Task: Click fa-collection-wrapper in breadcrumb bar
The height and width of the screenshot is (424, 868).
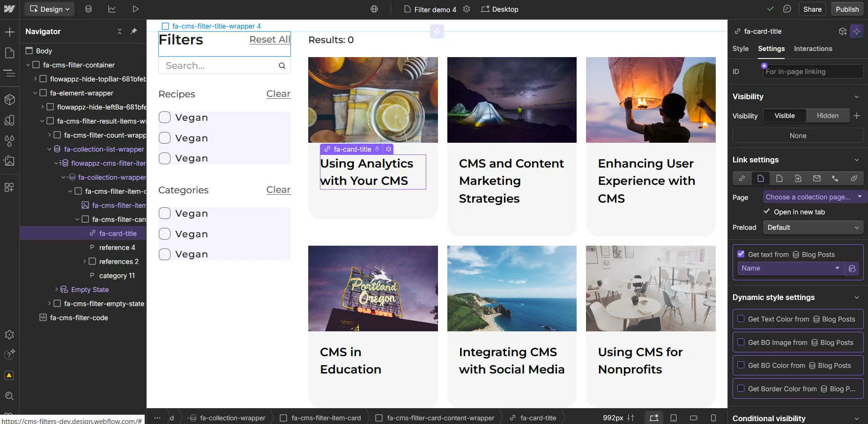Action: tap(227, 418)
